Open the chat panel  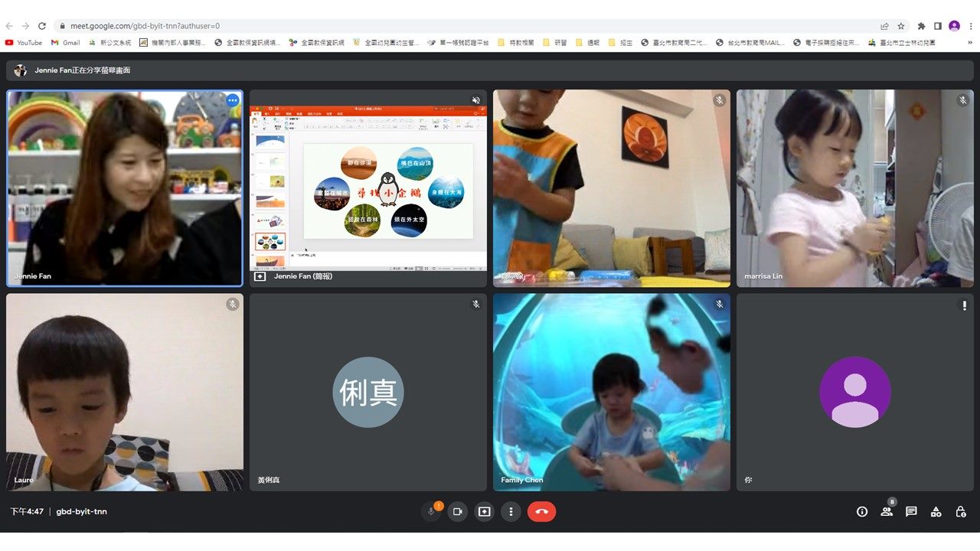(x=911, y=512)
